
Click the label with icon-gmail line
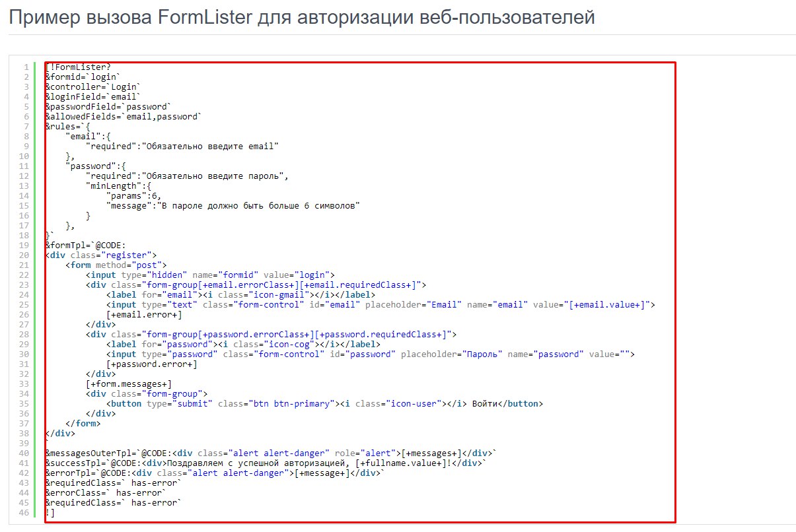pyautogui.click(x=240, y=294)
